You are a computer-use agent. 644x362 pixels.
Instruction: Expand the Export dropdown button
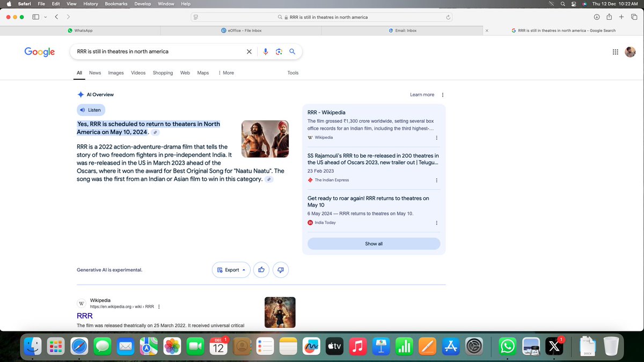tap(231, 270)
